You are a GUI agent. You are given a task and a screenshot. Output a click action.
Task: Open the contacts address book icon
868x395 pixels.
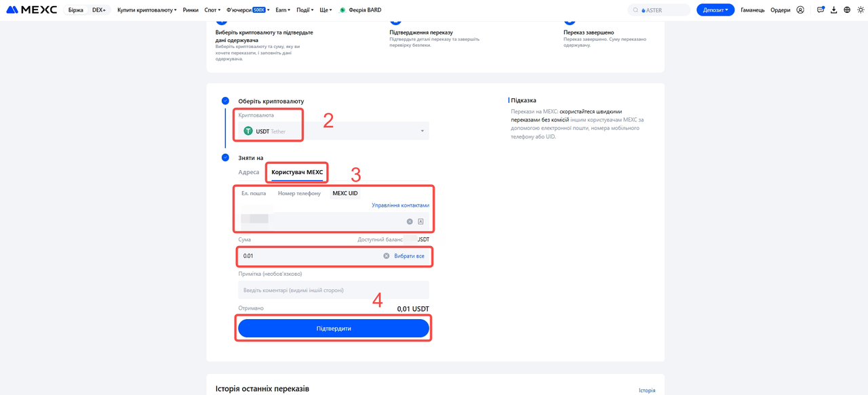(420, 222)
